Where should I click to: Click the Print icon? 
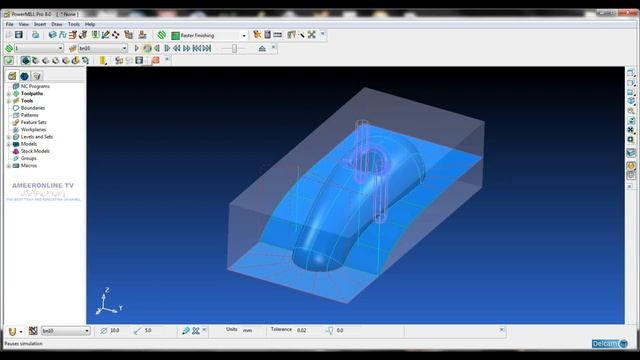[36, 35]
